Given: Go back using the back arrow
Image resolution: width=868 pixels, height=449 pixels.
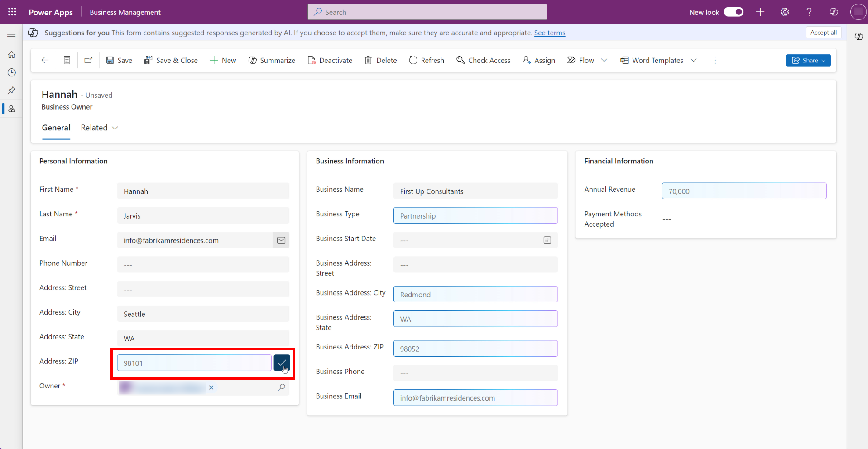Looking at the screenshot, I should (x=45, y=60).
